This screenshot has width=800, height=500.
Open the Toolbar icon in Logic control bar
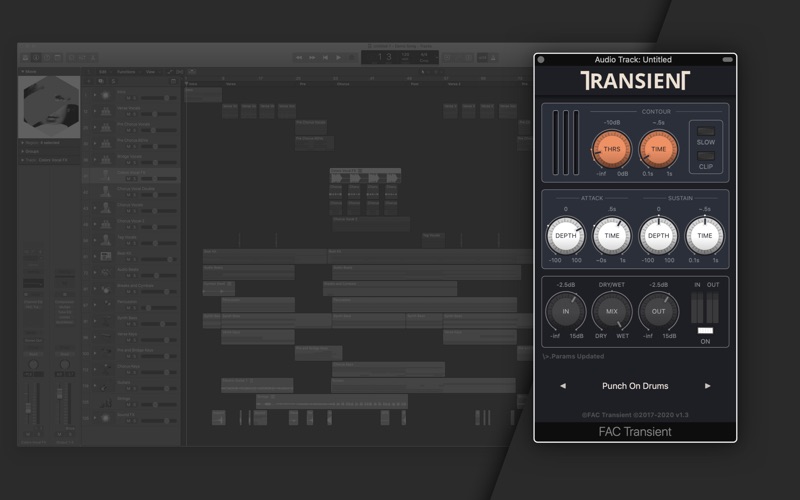click(58, 58)
